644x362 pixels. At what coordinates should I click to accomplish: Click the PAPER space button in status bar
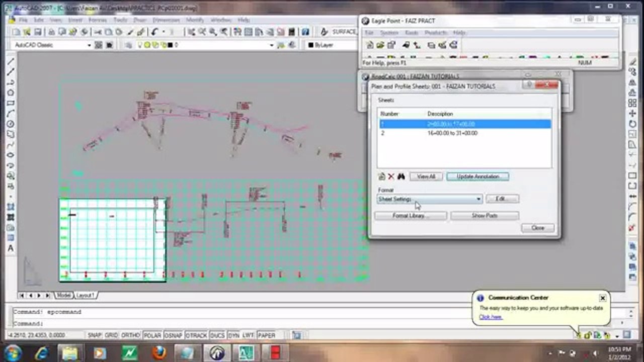pos(267,335)
